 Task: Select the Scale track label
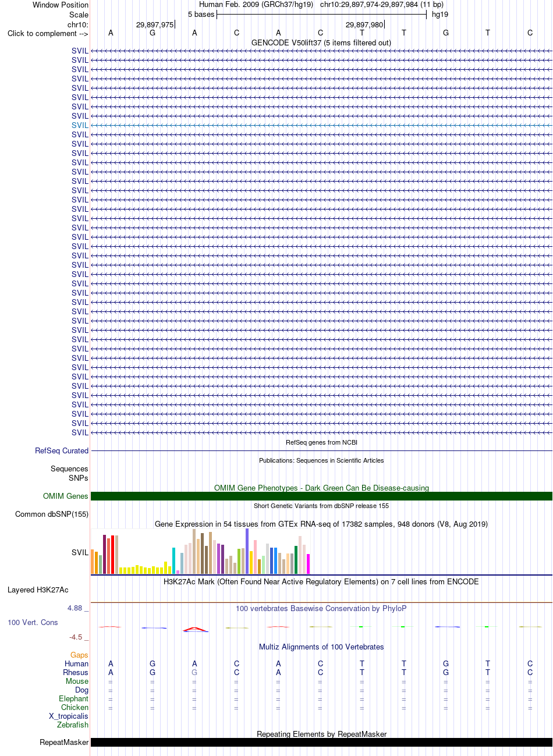tap(79, 15)
